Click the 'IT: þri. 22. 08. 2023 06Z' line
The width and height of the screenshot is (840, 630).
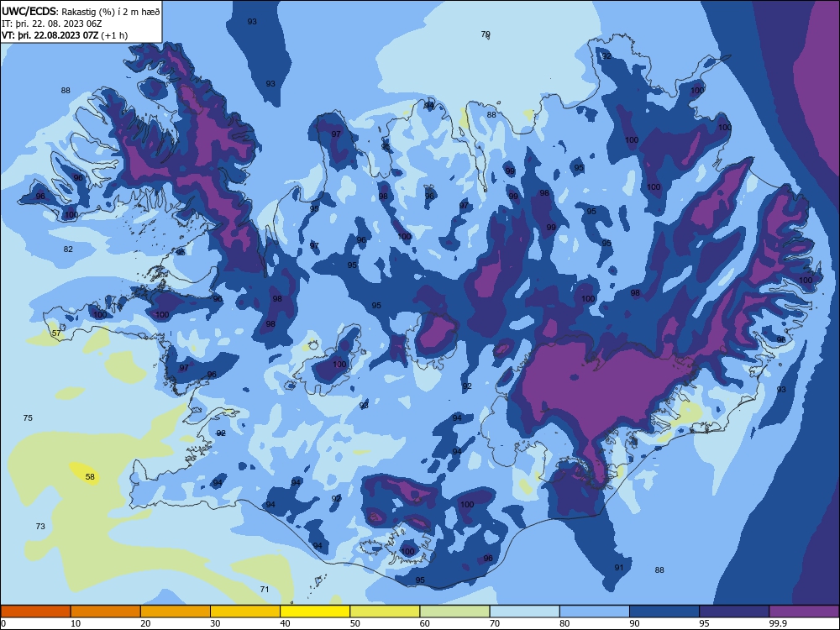tap(52, 24)
